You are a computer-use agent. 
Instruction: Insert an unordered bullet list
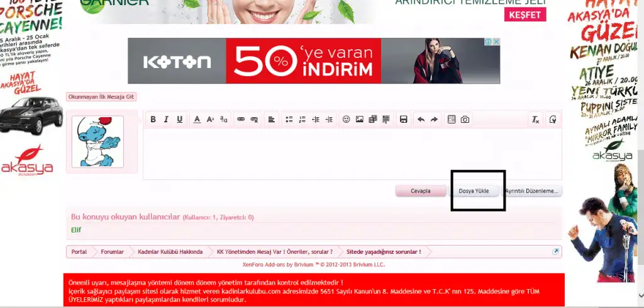(x=289, y=119)
